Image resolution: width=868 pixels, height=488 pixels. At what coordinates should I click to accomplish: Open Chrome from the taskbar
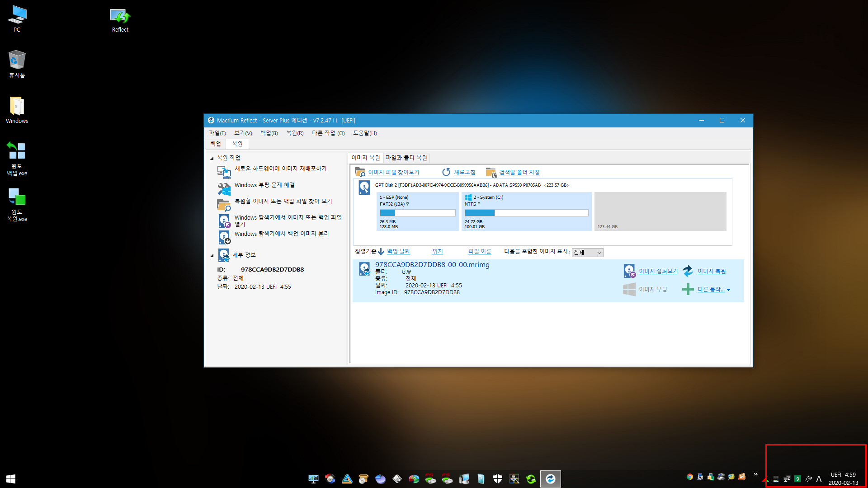[x=689, y=477]
